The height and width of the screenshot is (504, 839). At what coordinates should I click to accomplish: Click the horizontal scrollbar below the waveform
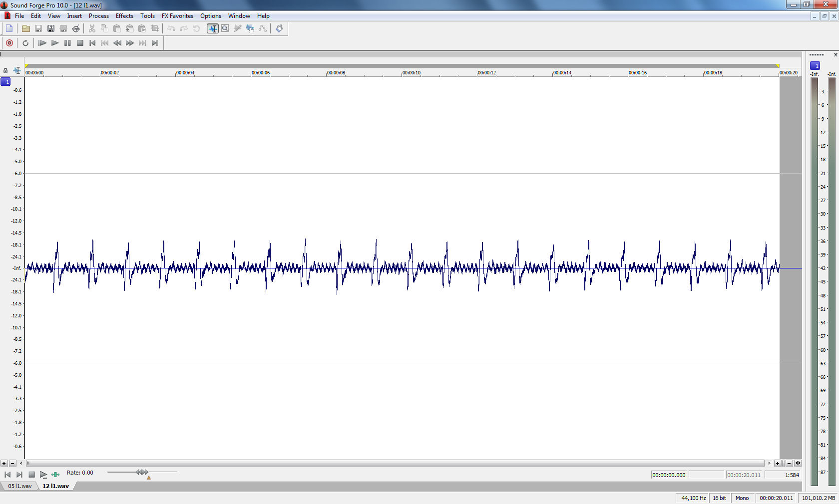(x=395, y=463)
